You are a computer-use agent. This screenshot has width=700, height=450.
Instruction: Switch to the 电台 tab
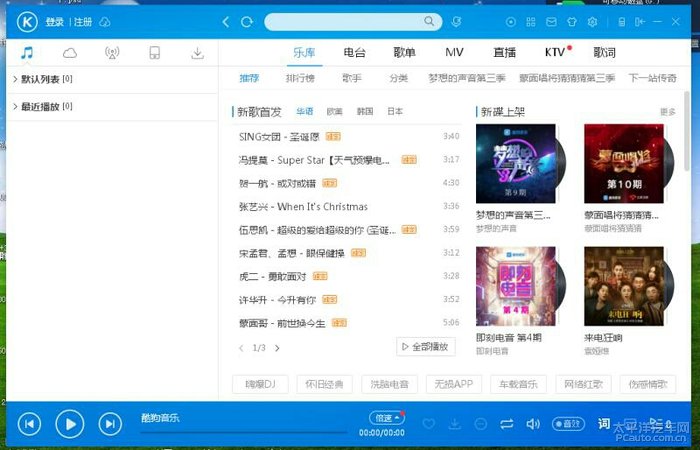click(354, 53)
